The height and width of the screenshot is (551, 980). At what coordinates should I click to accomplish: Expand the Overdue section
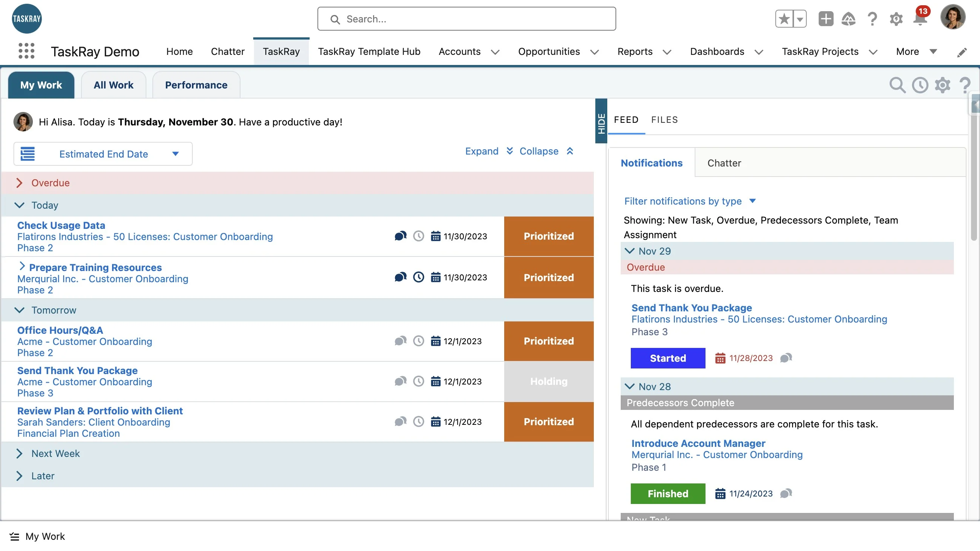pyautogui.click(x=19, y=183)
